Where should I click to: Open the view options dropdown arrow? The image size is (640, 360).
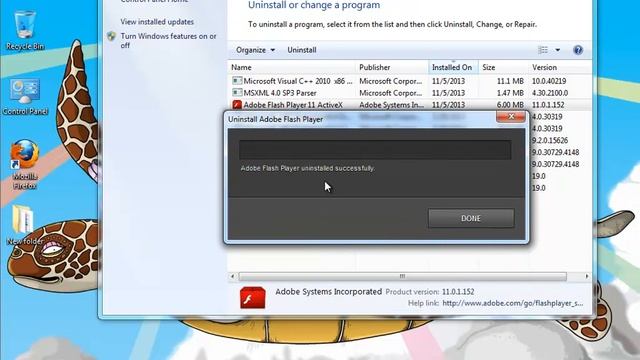558,50
